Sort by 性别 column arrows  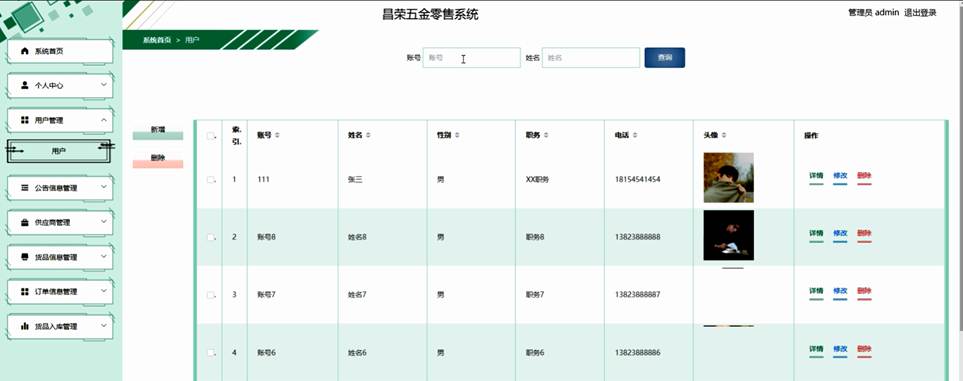pyautogui.click(x=457, y=135)
